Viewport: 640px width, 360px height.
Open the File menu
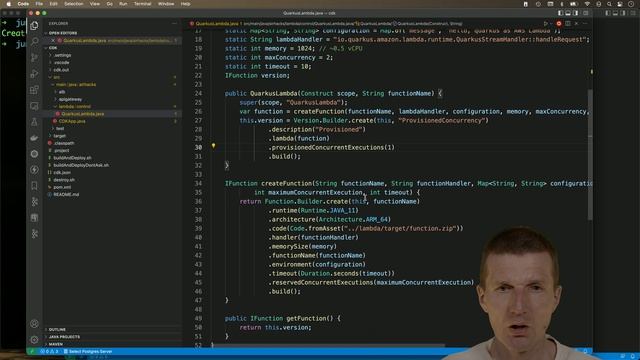39,4
